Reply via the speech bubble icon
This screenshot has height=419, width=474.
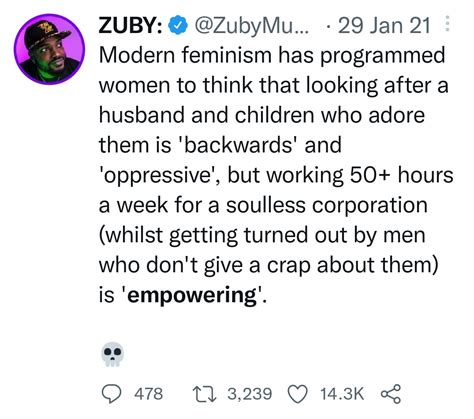pyautogui.click(x=112, y=394)
